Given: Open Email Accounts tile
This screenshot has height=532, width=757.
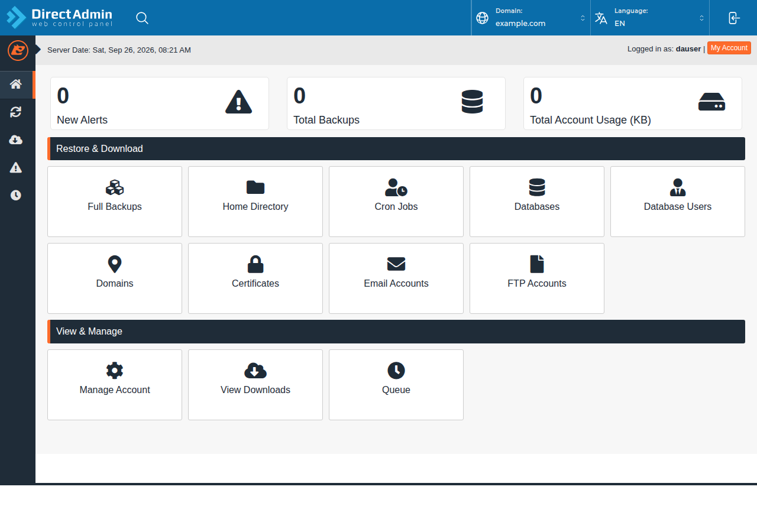Looking at the screenshot, I should 396,278.
